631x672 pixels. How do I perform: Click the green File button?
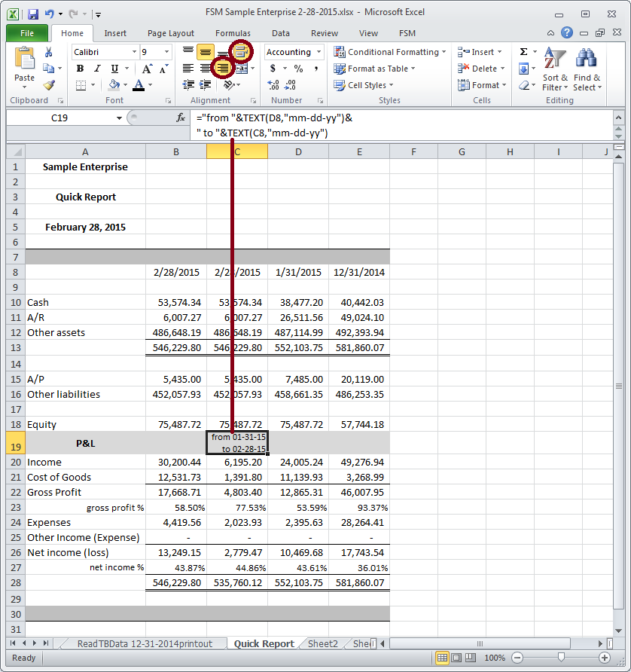click(x=27, y=33)
